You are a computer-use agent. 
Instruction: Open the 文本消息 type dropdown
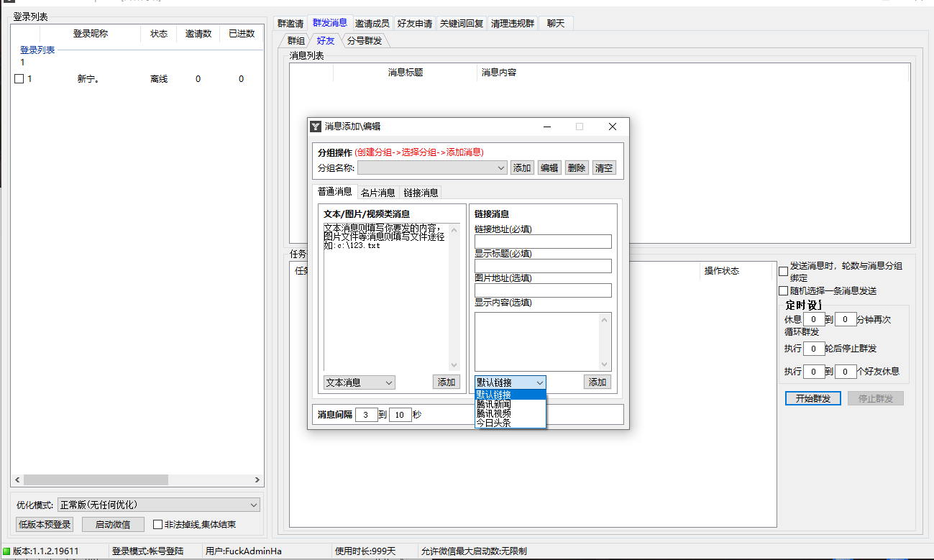pos(359,382)
